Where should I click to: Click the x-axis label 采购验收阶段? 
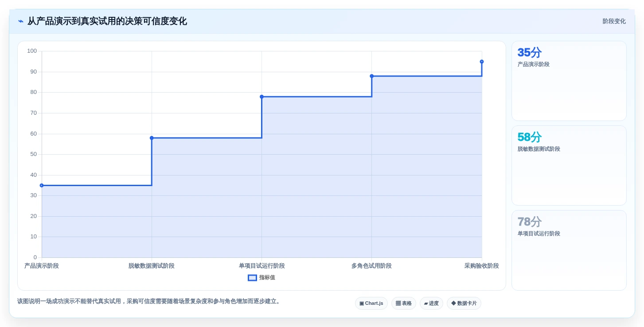(482, 266)
